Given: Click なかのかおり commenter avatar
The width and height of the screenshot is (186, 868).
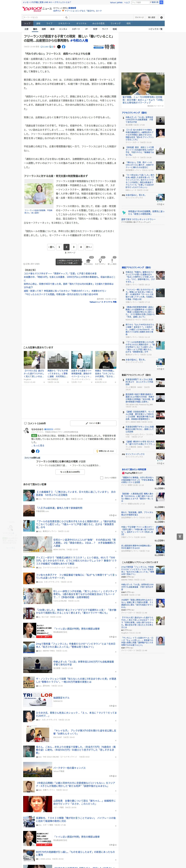Looking at the screenshot, I should (26, 431).
